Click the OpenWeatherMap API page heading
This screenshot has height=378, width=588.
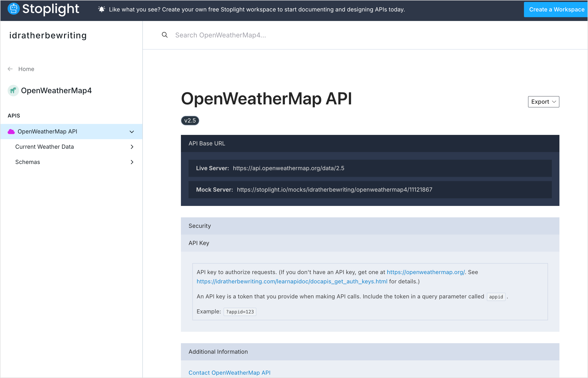coord(266,99)
